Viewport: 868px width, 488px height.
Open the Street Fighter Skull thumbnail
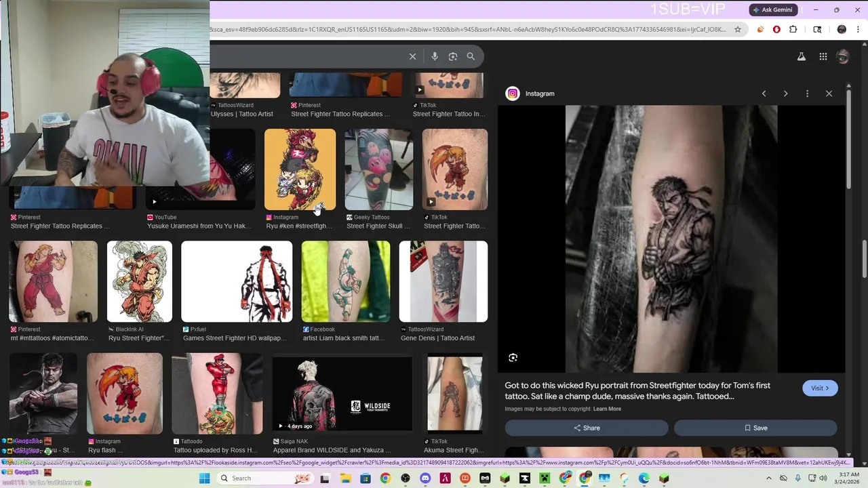[x=379, y=169]
